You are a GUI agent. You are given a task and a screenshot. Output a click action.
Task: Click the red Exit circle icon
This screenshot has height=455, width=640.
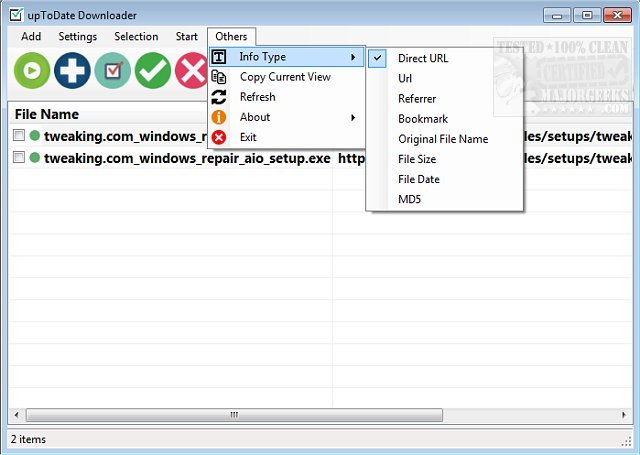pos(219,138)
